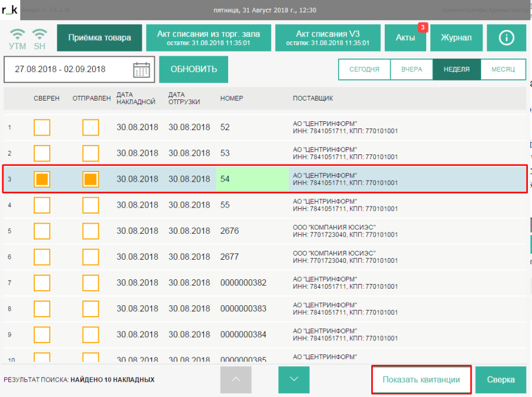Choose the Вчера period filter

pyautogui.click(x=411, y=69)
